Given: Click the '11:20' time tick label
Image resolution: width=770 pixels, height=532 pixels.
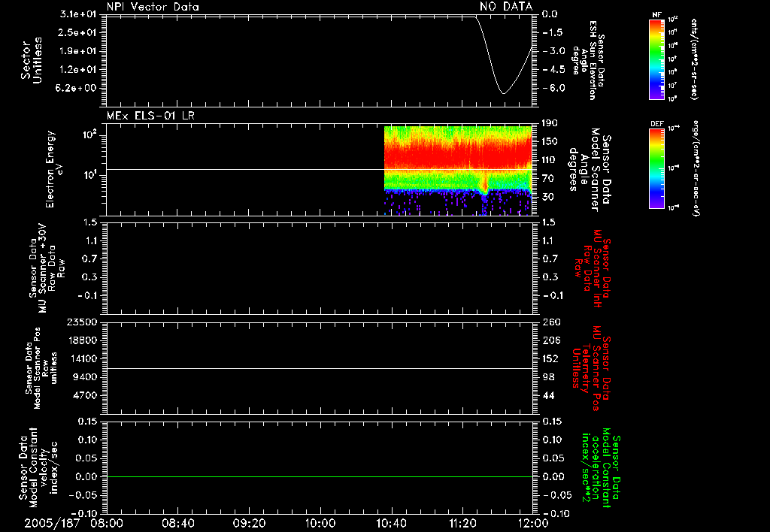Looking at the screenshot, I should (x=462, y=523).
